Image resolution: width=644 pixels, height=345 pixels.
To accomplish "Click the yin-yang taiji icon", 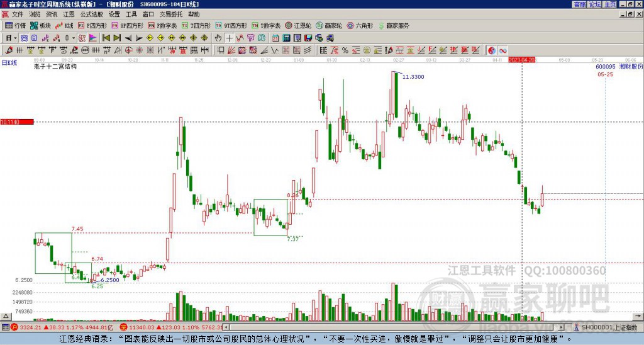I will (492, 50).
